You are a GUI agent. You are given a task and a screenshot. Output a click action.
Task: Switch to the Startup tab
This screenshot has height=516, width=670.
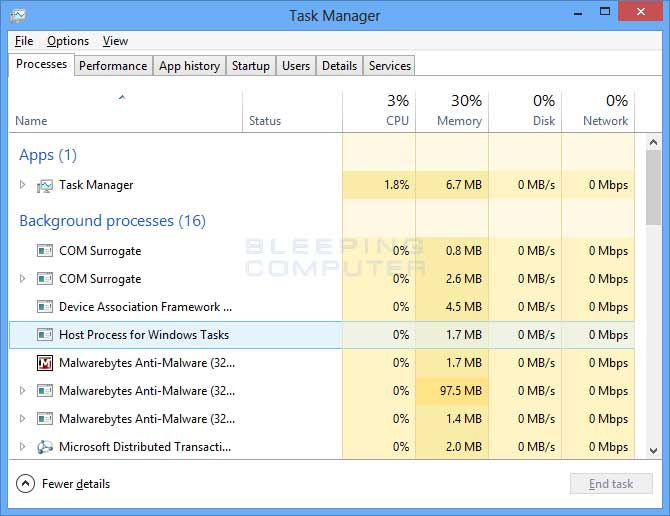(x=251, y=66)
